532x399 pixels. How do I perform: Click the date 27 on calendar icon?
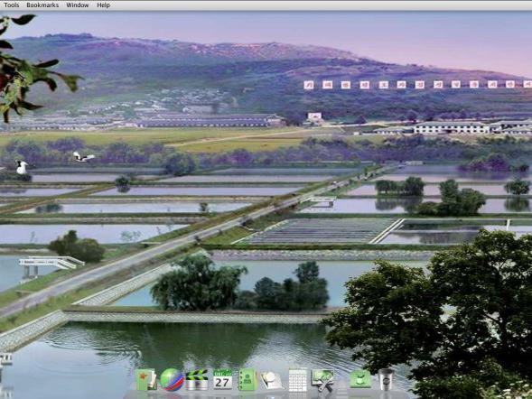222,383
